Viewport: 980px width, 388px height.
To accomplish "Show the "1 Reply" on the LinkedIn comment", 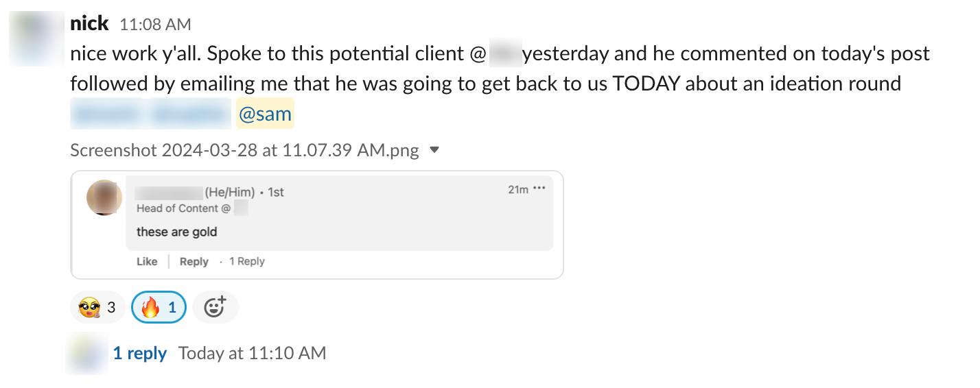I will pyautogui.click(x=246, y=261).
